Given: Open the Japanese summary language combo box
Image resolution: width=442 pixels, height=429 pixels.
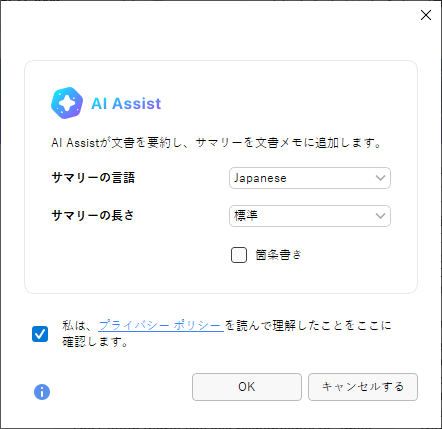Looking at the screenshot, I should [310, 178].
